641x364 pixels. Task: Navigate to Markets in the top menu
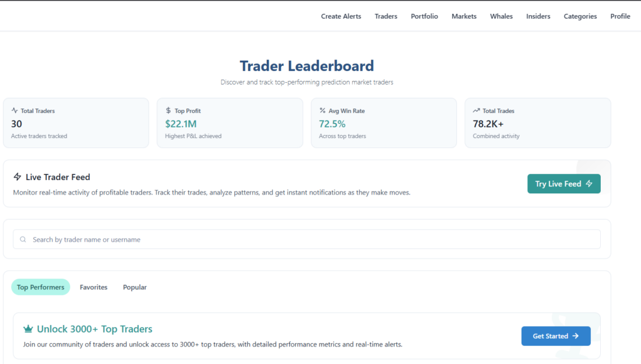click(464, 16)
